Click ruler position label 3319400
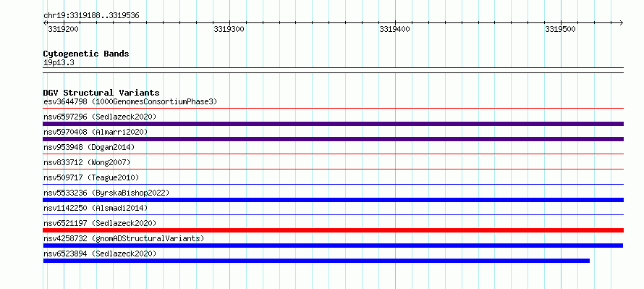The image size is (644, 289). coord(394,29)
